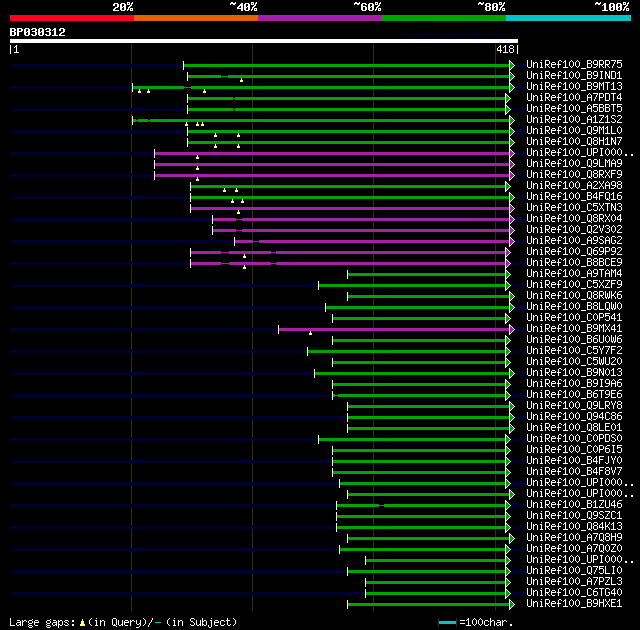
Task: Click the cyan ~100% identity legend segment
Action: (x=569, y=18)
